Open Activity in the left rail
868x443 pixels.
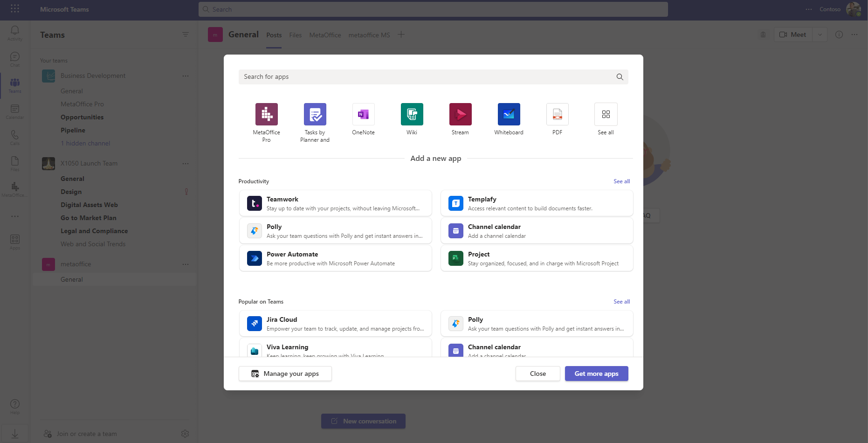tap(15, 33)
